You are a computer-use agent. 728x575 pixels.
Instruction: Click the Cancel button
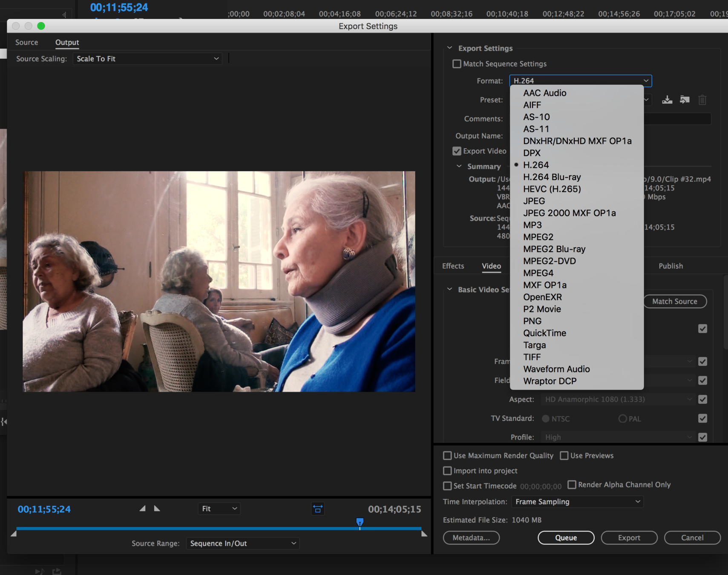692,538
